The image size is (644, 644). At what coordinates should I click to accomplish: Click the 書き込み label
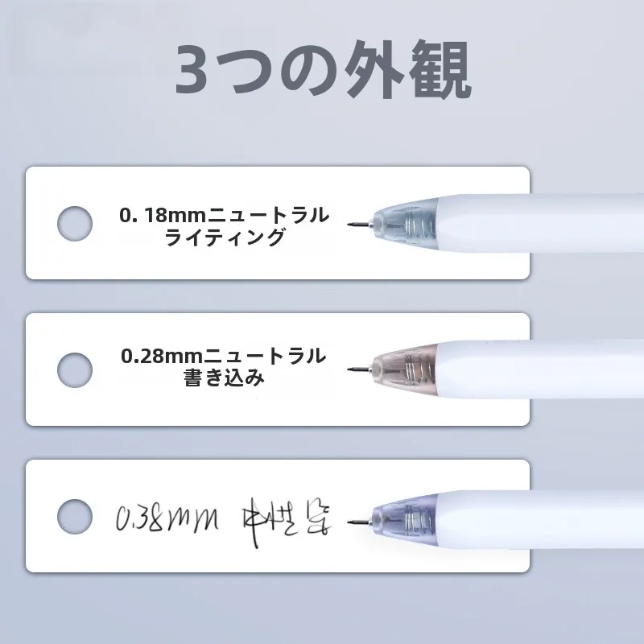tap(225, 378)
